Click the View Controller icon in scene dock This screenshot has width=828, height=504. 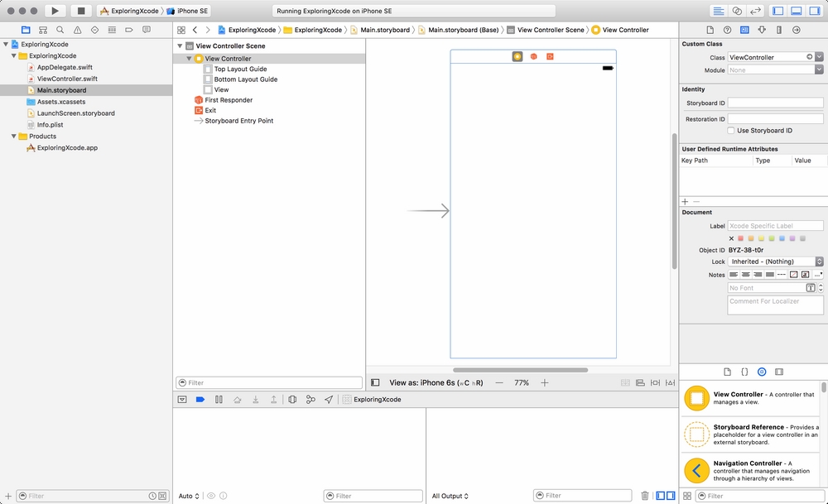(517, 56)
